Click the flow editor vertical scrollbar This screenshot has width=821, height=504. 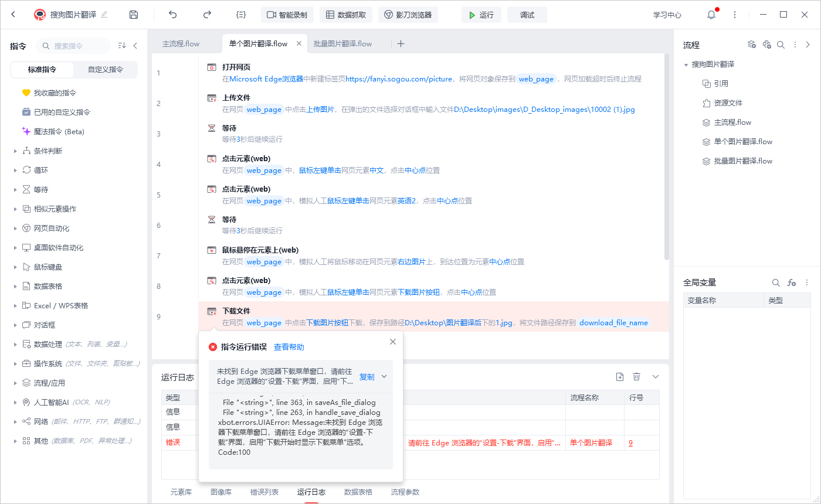[x=666, y=157]
